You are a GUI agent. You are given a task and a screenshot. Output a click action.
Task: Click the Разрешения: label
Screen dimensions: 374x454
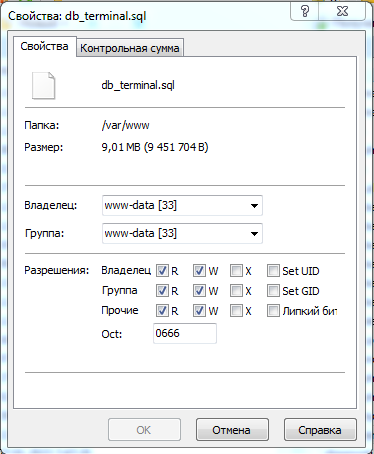coord(57,270)
